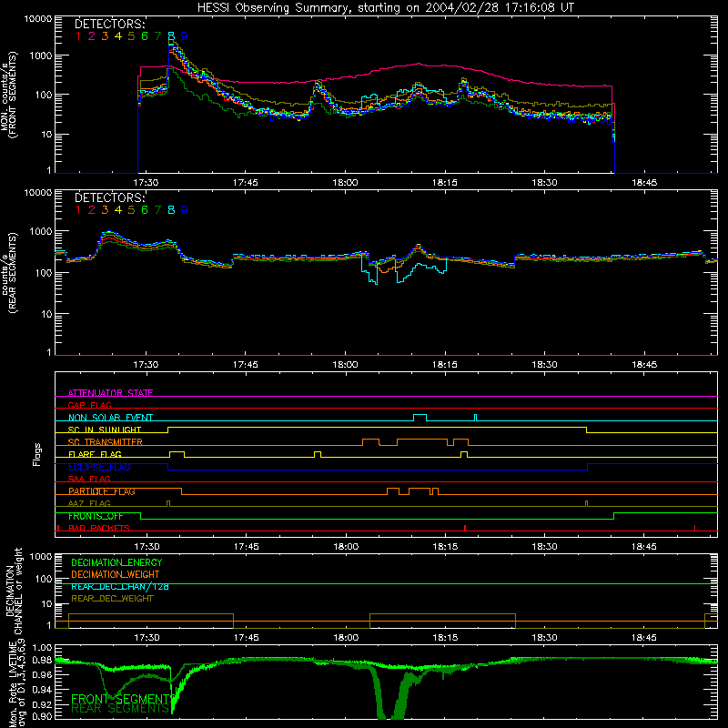Screen dimensions: 728x728
Task: Click the REAR_DEC_WEIGHT legend label
Action: (112, 599)
